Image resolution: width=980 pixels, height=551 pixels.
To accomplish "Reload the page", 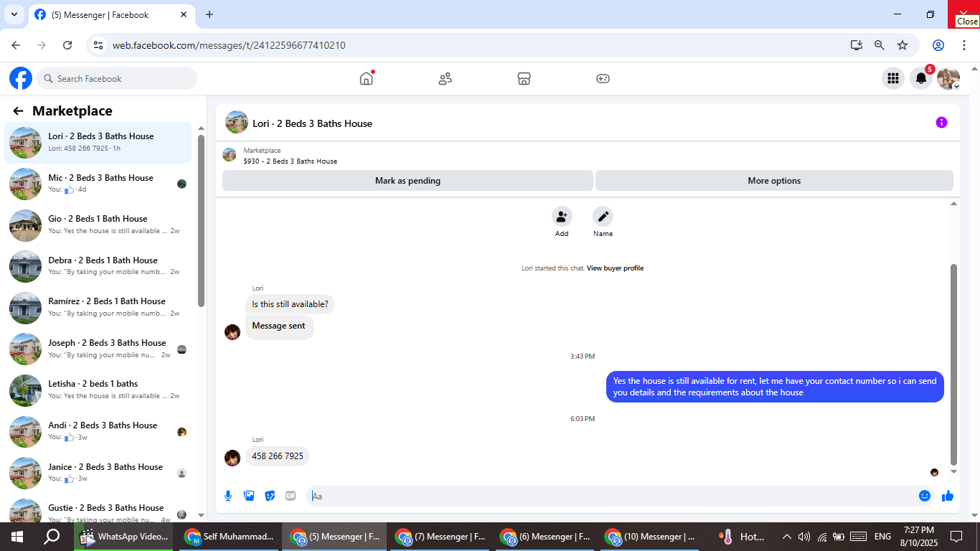I will (67, 45).
